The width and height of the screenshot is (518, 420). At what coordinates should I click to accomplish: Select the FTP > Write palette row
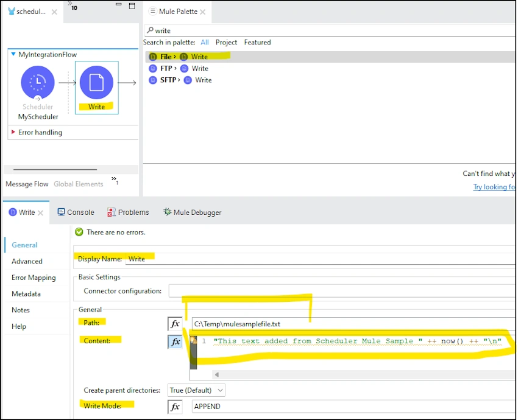point(330,68)
